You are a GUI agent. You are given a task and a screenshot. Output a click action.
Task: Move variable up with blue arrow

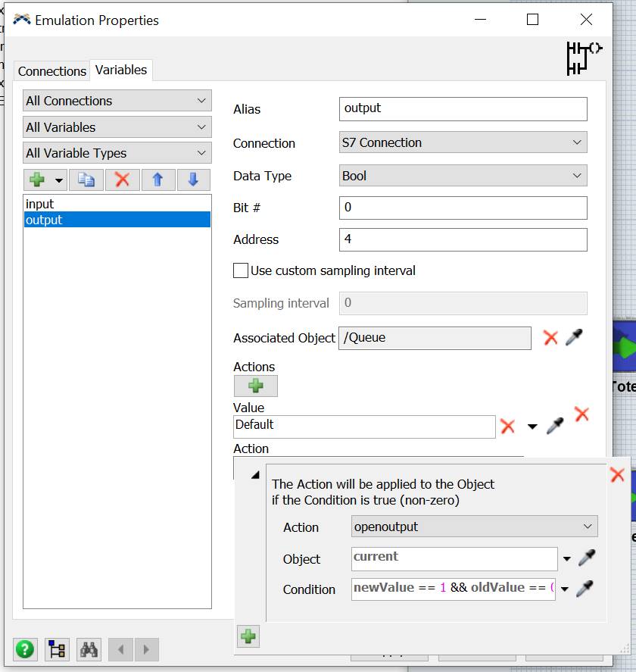coord(157,180)
